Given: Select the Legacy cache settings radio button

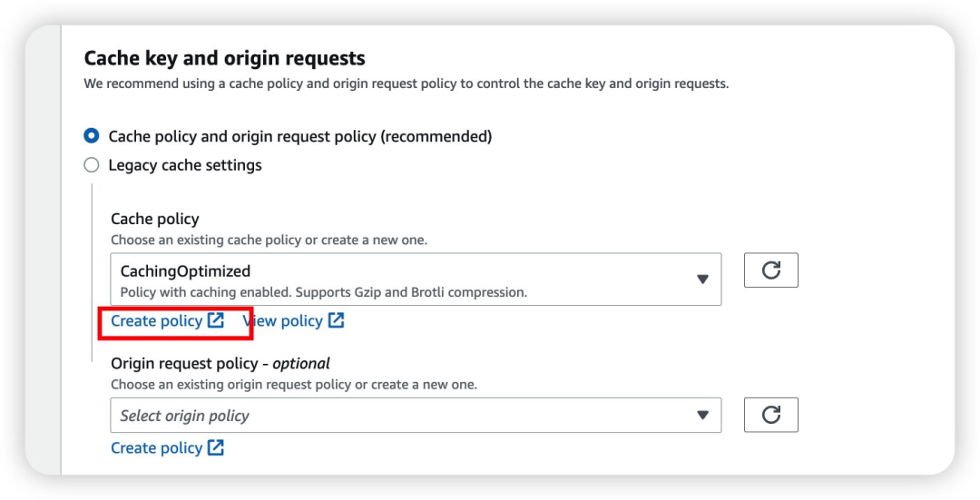Looking at the screenshot, I should pyautogui.click(x=92, y=165).
